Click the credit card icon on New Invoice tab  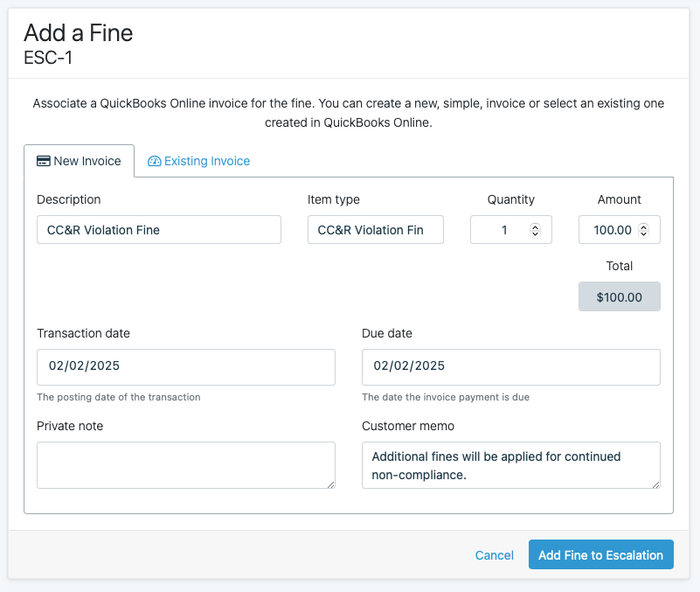pos(44,161)
